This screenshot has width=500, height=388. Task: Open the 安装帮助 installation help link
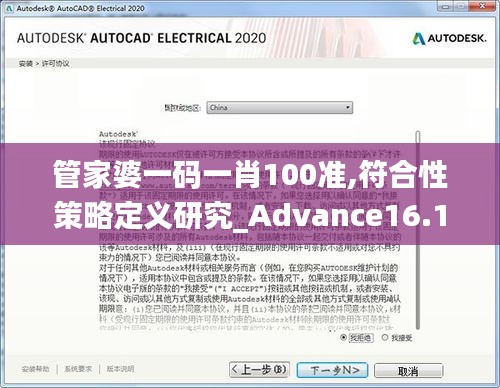(35, 369)
